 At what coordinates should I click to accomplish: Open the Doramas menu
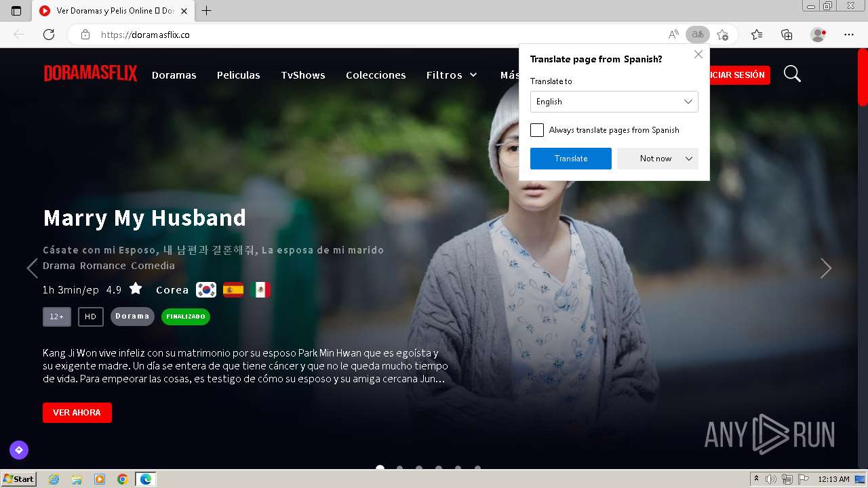[174, 75]
